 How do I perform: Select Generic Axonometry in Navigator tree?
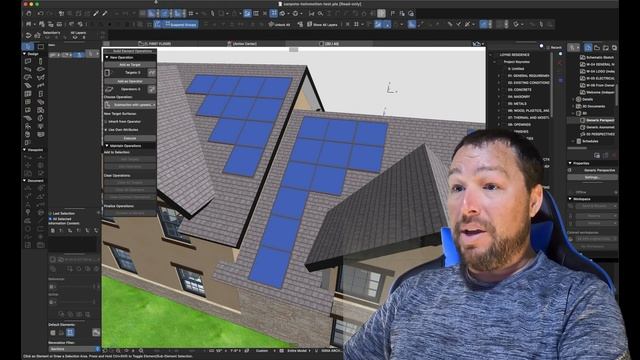pyautogui.click(x=598, y=127)
